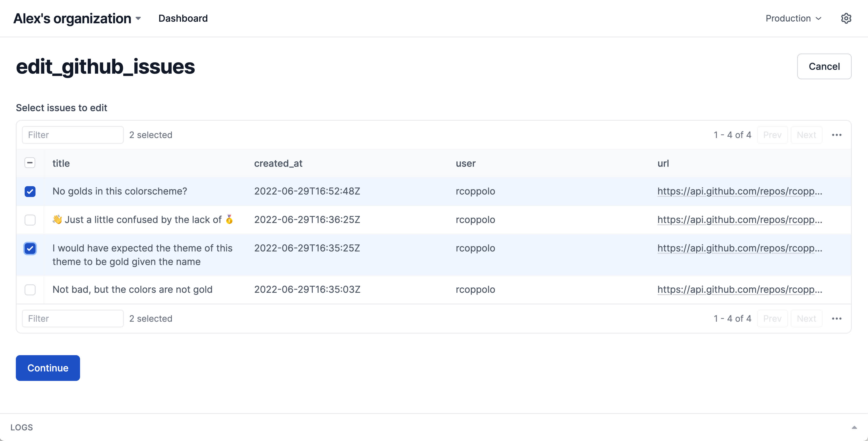The height and width of the screenshot is (441, 868).
Task: Expand the LOGS panel arrow
Action: coord(854,427)
